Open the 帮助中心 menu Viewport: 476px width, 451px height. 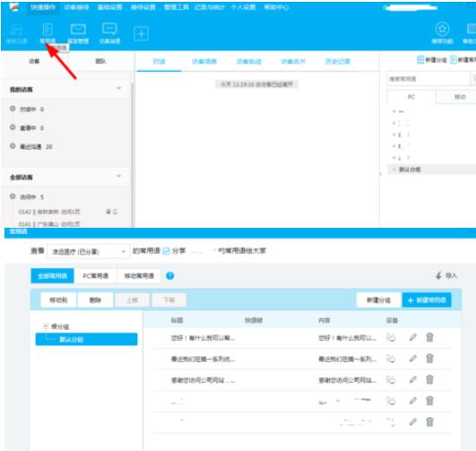click(x=276, y=7)
